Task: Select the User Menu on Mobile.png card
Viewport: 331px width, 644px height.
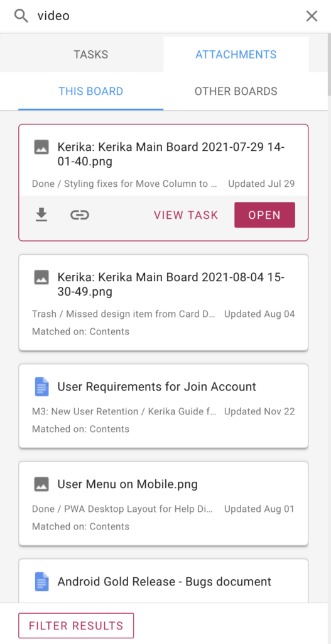Action: click(163, 503)
